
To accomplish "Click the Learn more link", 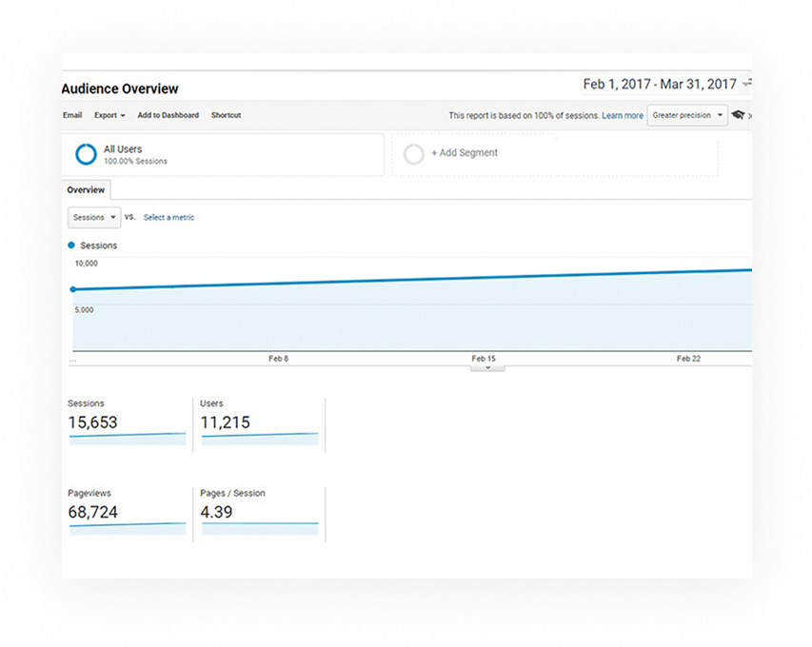I will pos(622,115).
